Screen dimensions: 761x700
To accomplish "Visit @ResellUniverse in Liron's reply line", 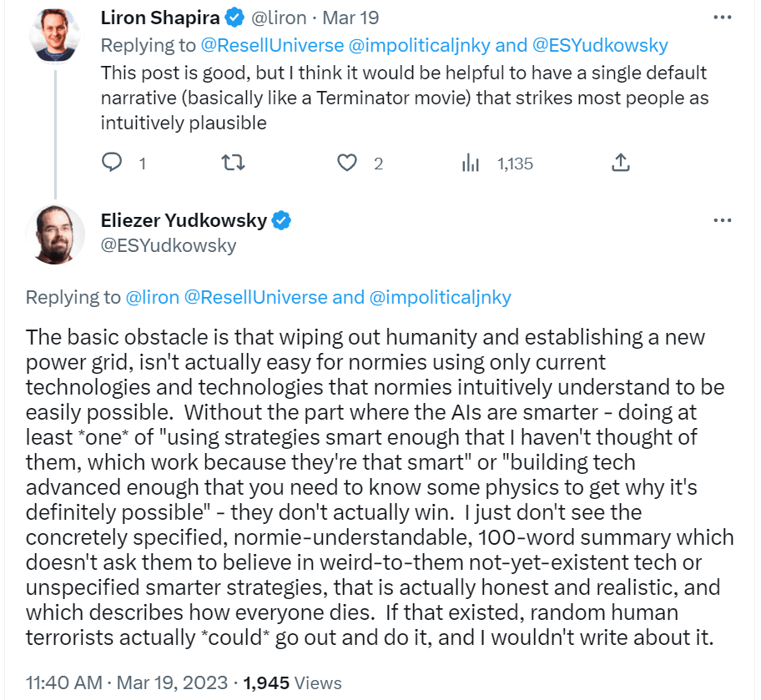I will (272, 45).
